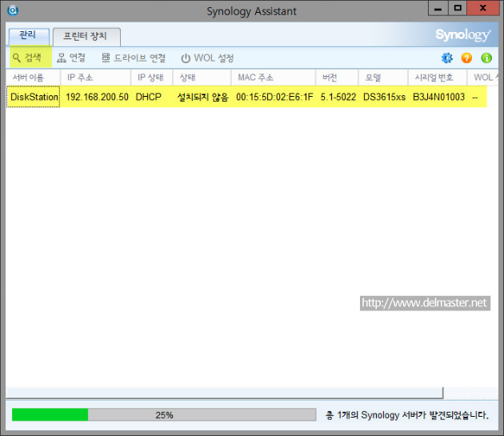This screenshot has width=504, height=436.
Task: Select the DiskStation server name cell
Action: click(34, 97)
